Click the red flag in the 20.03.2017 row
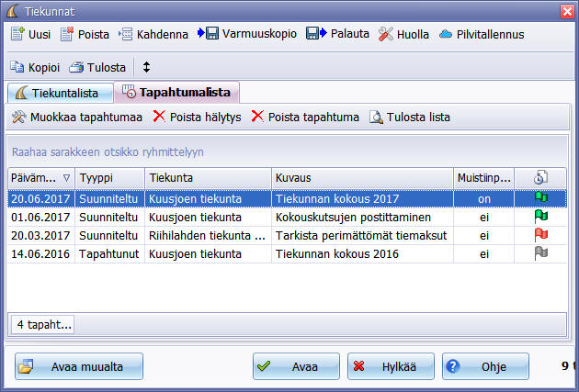This screenshot has width=579, height=392. pyautogui.click(x=541, y=235)
